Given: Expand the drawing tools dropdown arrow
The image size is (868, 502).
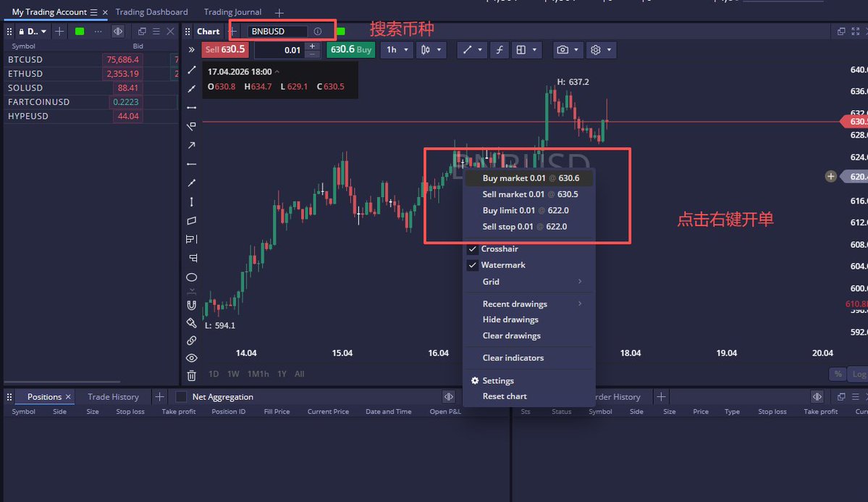Looking at the screenshot, I should [x=480, y=50].
